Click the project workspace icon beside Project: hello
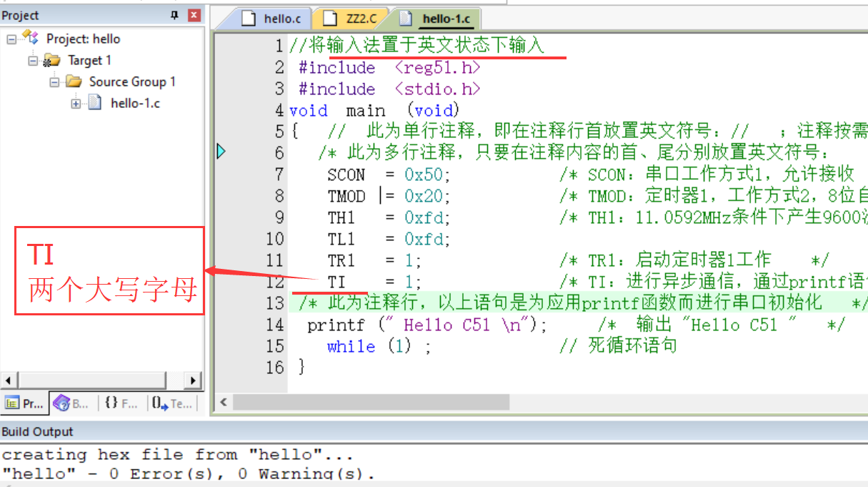 click(x=30, y=38)
